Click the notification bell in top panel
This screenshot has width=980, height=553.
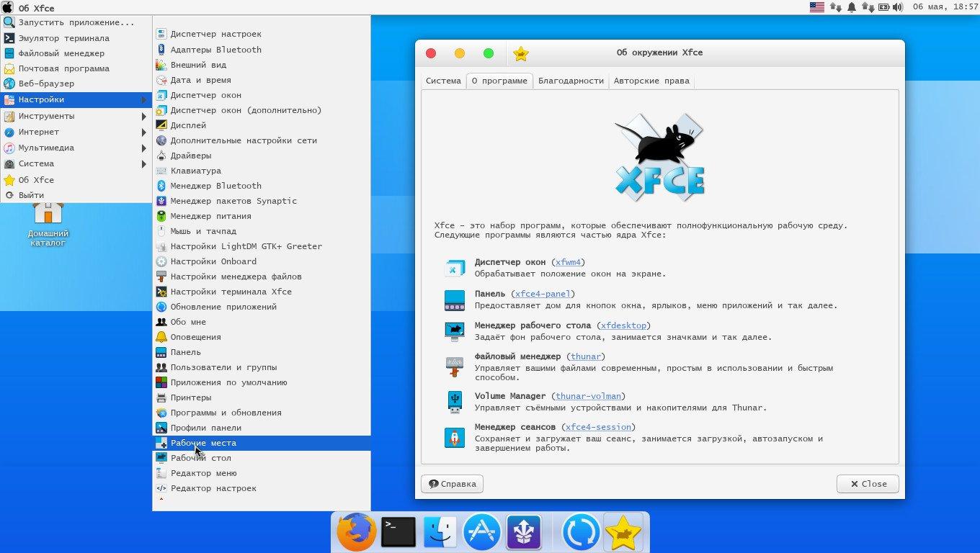852,7
